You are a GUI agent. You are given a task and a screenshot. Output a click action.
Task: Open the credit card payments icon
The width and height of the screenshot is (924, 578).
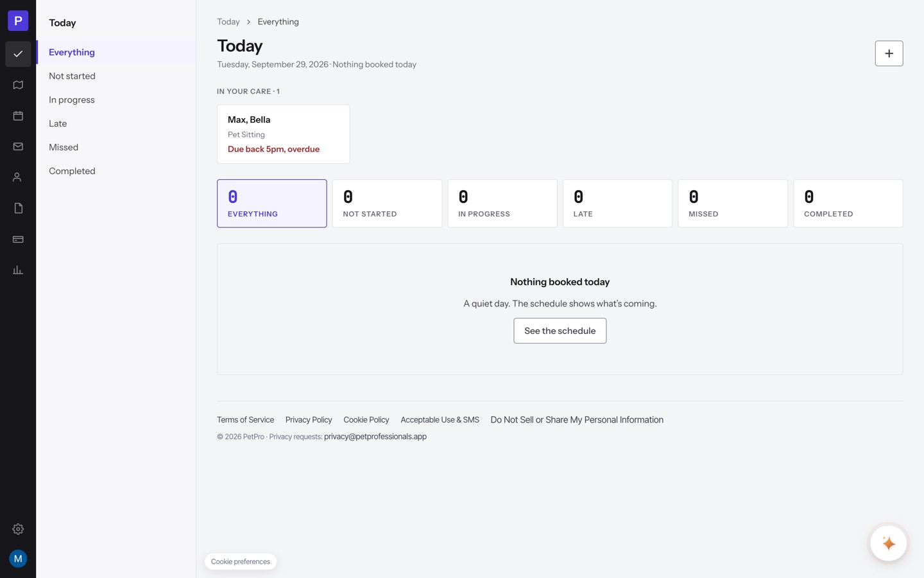[x=18, y=239]
